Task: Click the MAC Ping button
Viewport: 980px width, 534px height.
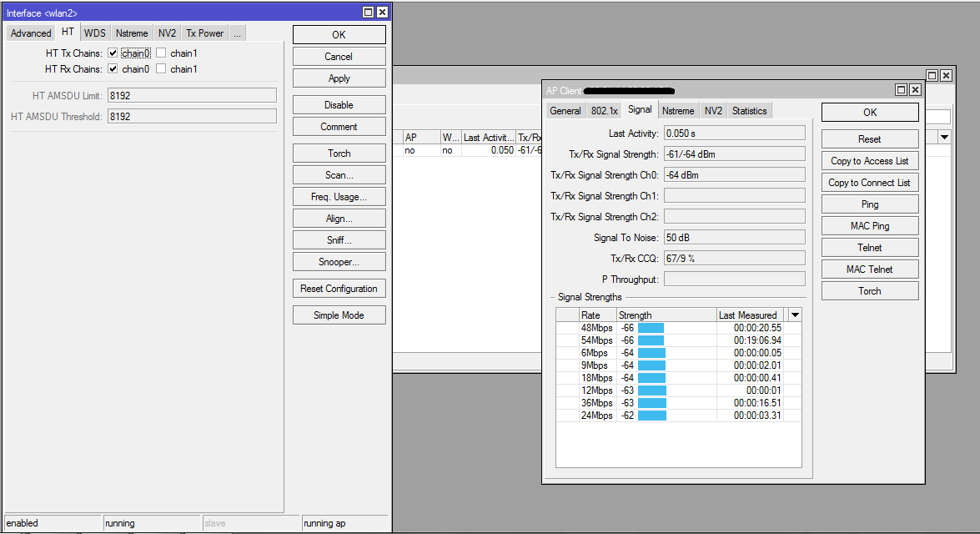Action: tap(869, 226)
